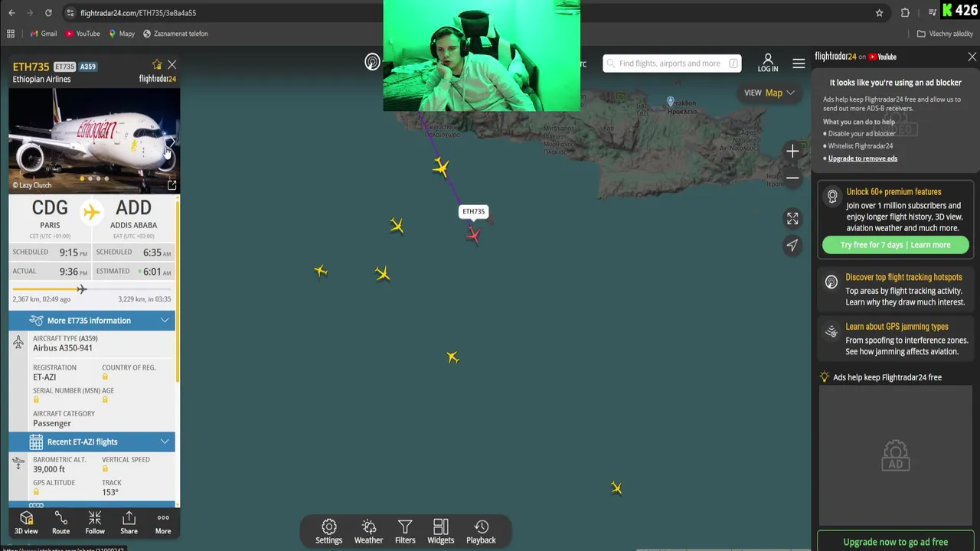This screenshot has width=980, height=551.
Task: Click the locked Country of Reg. icon
Action: 105,377
